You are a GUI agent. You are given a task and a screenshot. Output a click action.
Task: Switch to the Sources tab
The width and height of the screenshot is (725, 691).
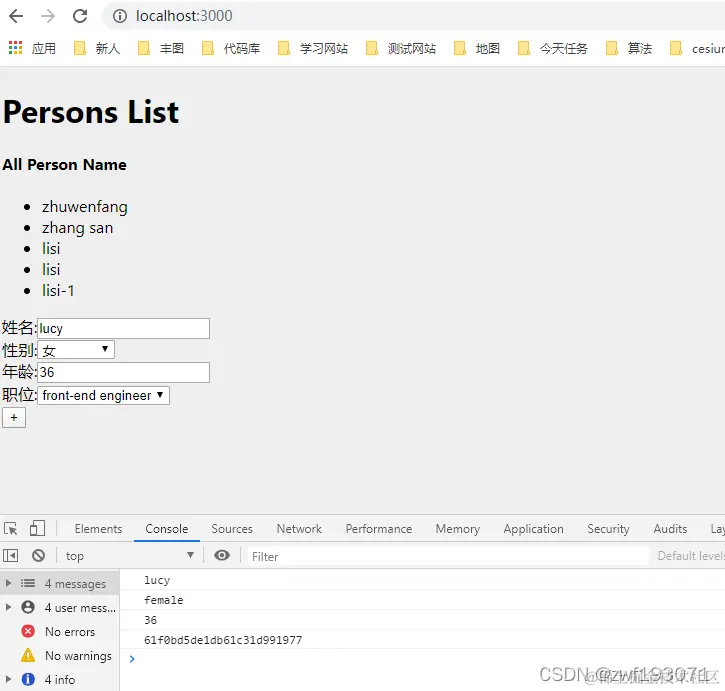[x=232, y=529]
